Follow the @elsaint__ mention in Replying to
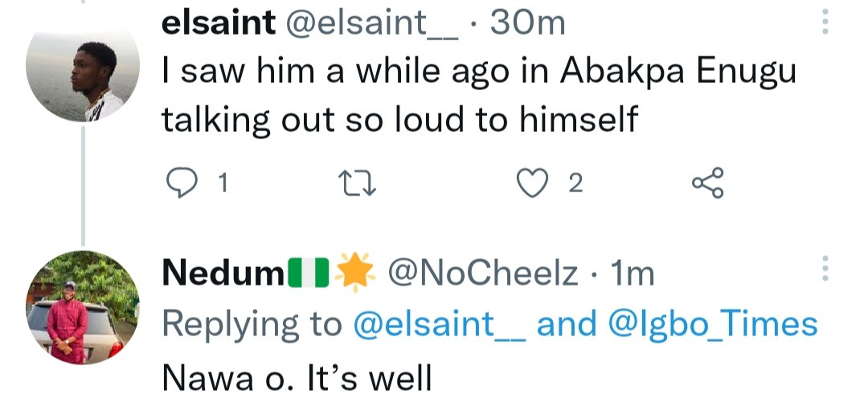 (x=440, y=324)
